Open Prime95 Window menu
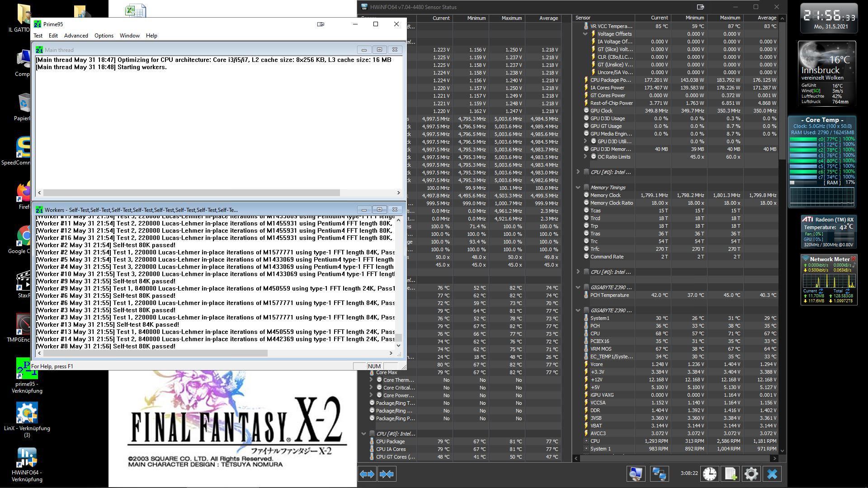The image size is (868, 488). click(x=130, y=36)
